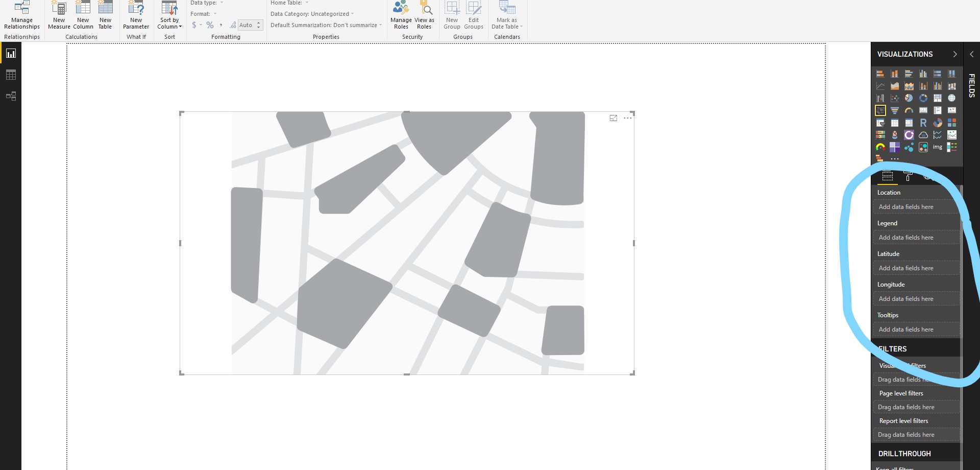Open Manage Roles

(401, 15)
